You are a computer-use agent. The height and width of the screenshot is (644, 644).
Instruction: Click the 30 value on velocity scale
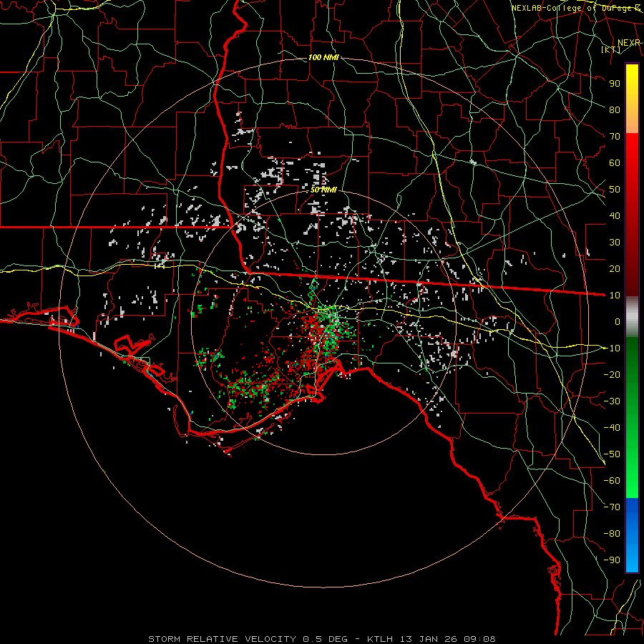(615, 243)
